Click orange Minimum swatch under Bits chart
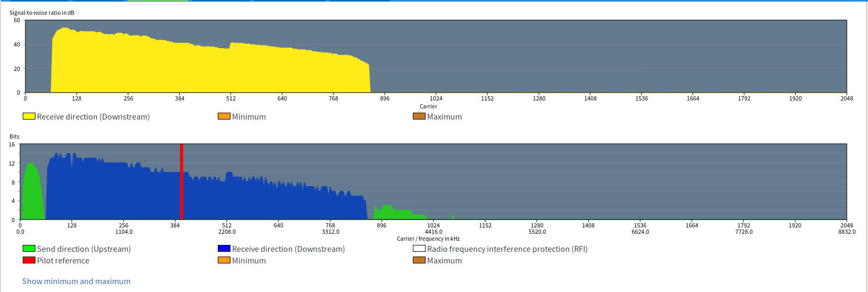868x292 pixels. (x=224, y=260)
